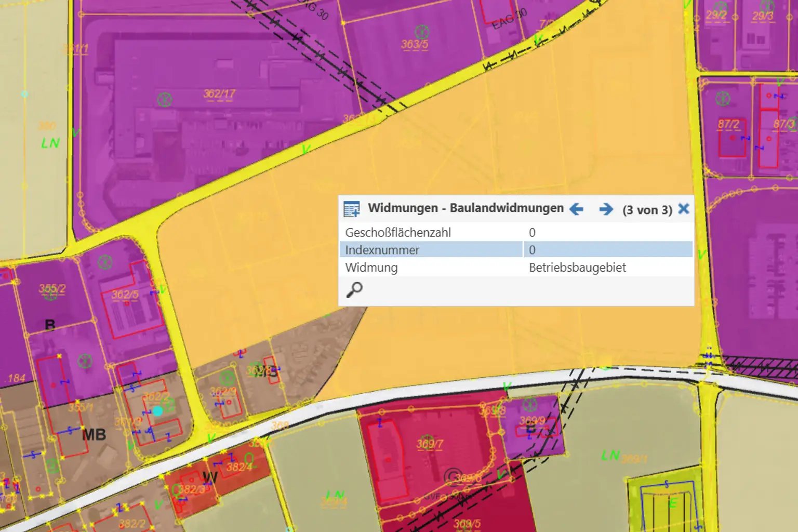Click the green tree symbol near parcel 369/9
The image size is (798, 532).
(530, 405)
